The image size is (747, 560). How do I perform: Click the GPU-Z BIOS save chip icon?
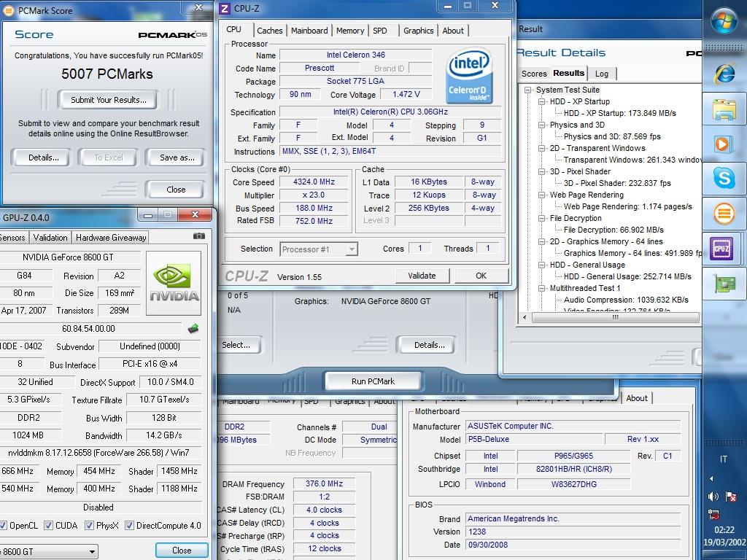click(x=193, y=328)
